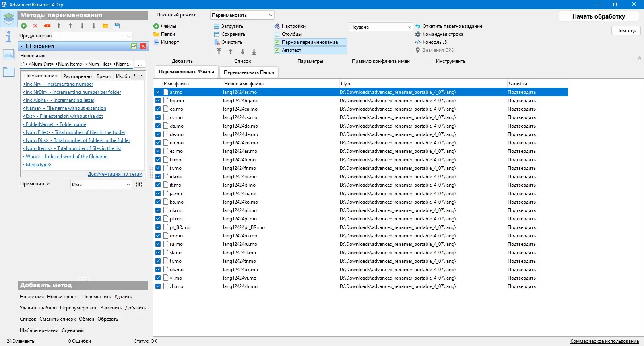Click Сохранить to save the list
Screen dimensions: 644x346
(x=229, y=34)
